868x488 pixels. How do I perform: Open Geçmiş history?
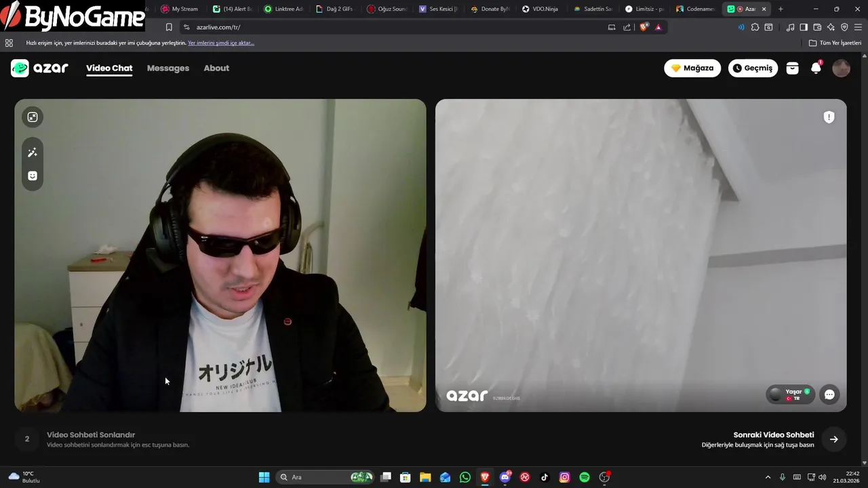pos(753,68)
